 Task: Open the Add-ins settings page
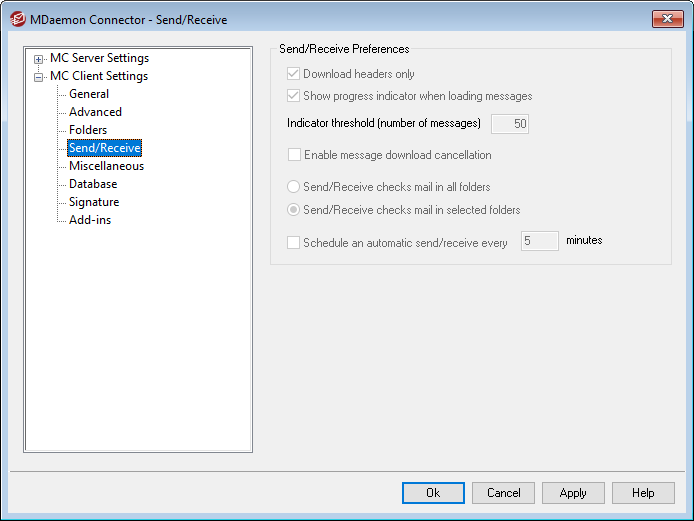[90, 220]
